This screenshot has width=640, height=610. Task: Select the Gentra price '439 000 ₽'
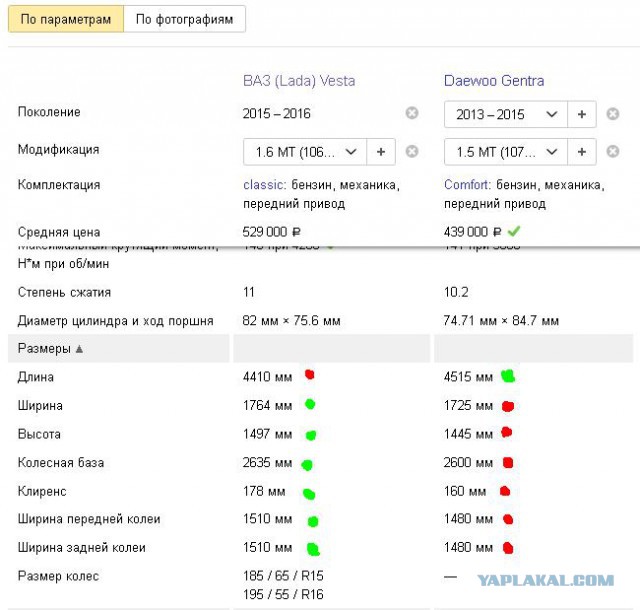(x=472, y=232)
